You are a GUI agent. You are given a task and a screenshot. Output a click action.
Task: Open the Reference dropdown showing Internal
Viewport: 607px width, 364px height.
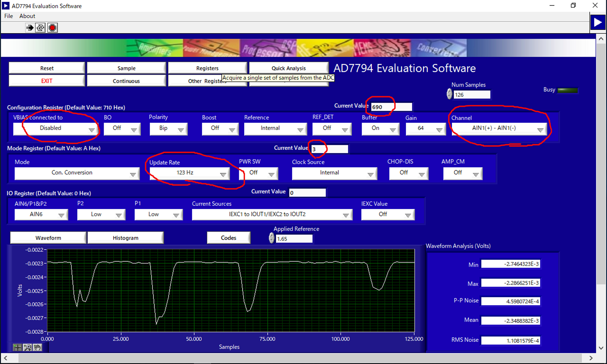click(276, 129)
